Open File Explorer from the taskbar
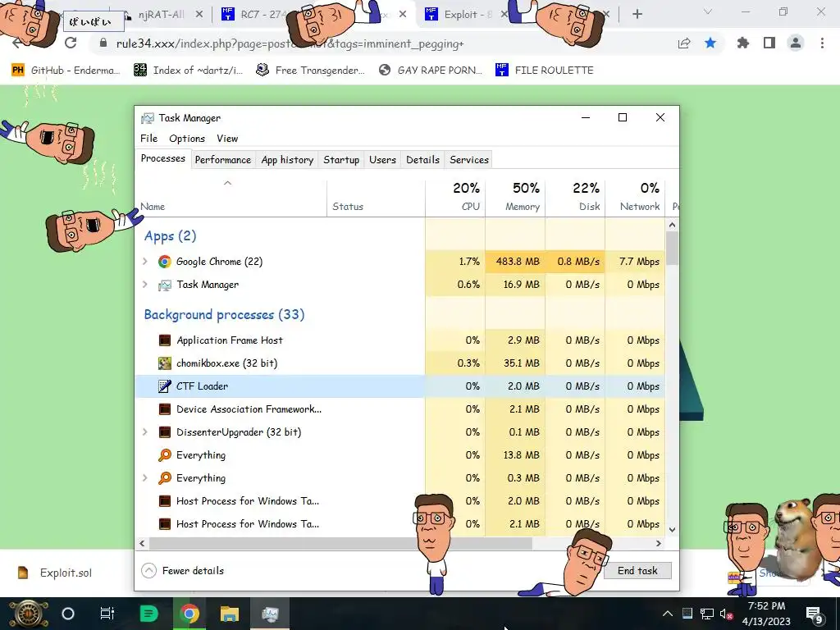This screenshot has height=630, width=840. coord(230,614)
